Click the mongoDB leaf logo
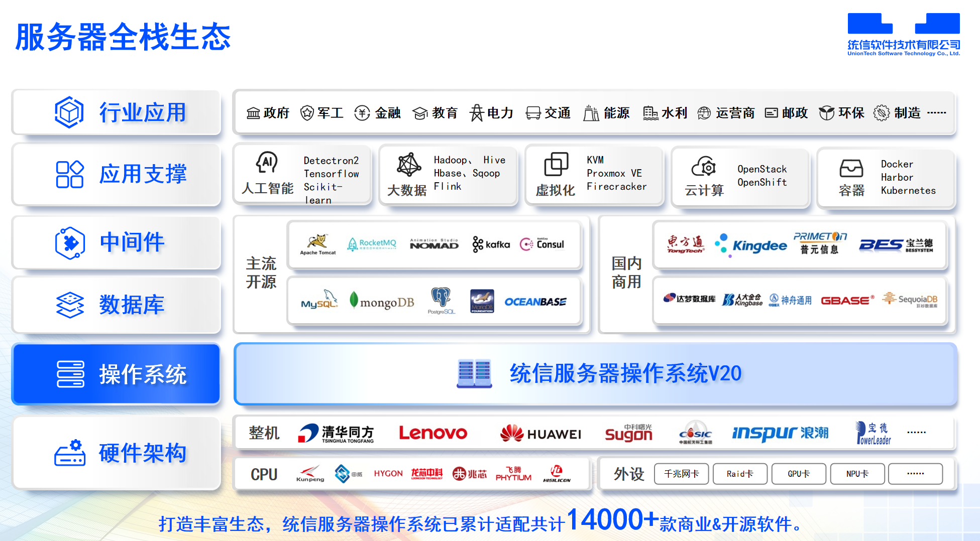 tap(382, 301)
